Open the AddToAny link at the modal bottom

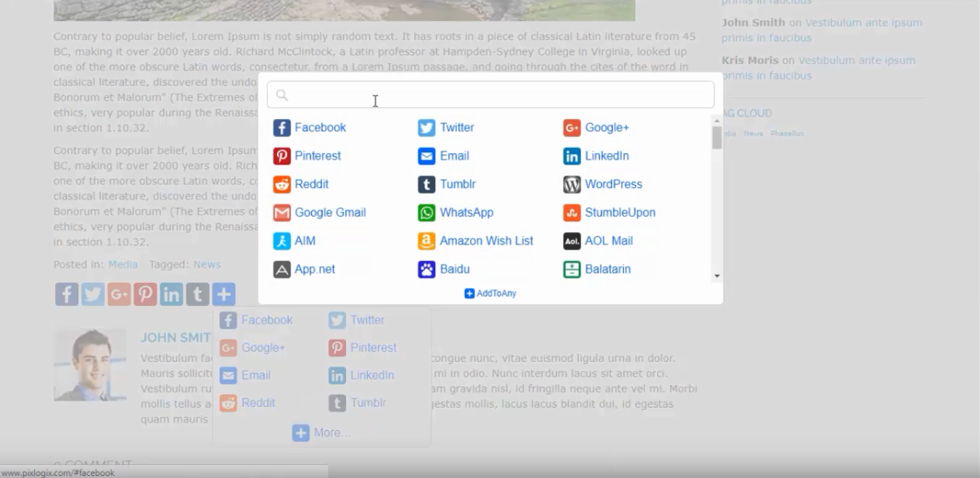pos(490,293)
